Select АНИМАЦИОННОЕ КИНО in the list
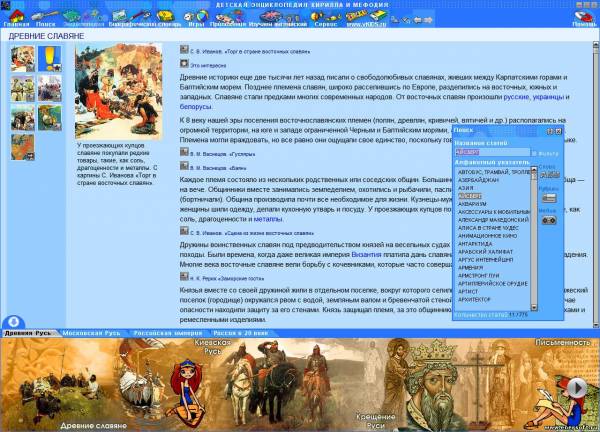The width and height of the screenshot is (600, 432). point(488,236)
